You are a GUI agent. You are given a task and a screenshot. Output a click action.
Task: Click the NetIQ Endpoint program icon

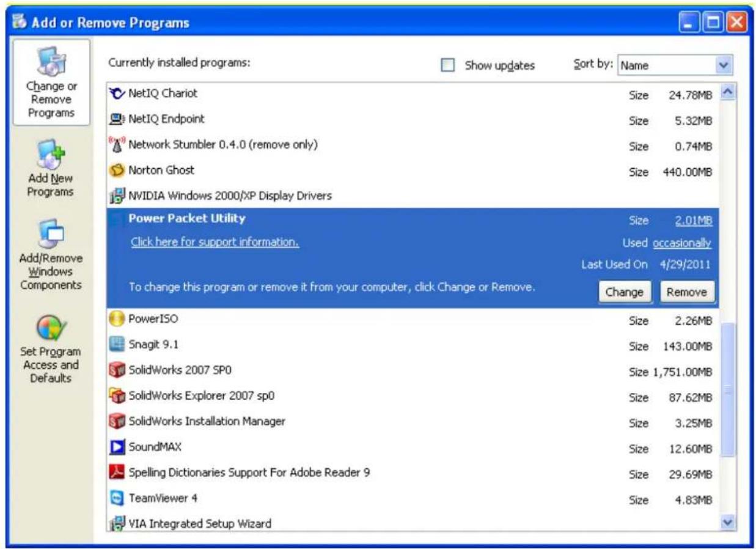point(116,120)
